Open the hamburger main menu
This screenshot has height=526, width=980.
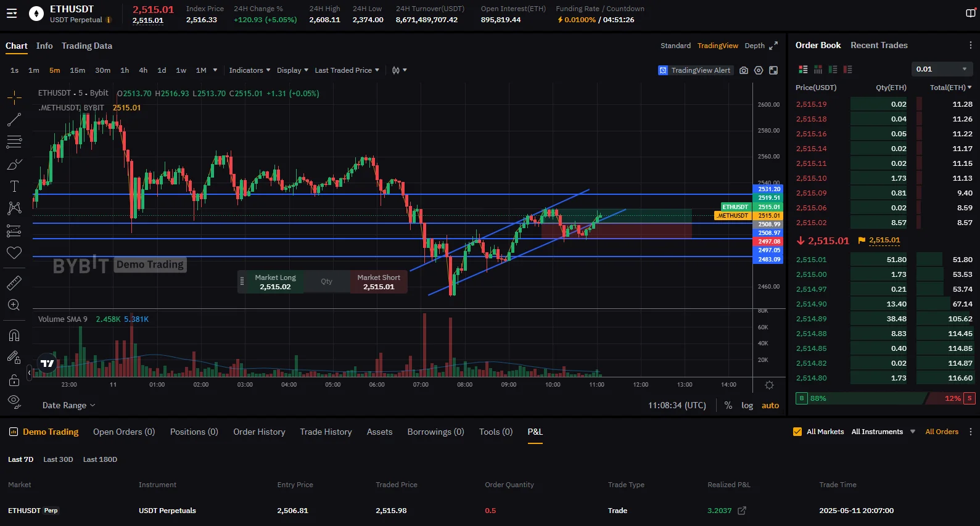tap(12, 14)
